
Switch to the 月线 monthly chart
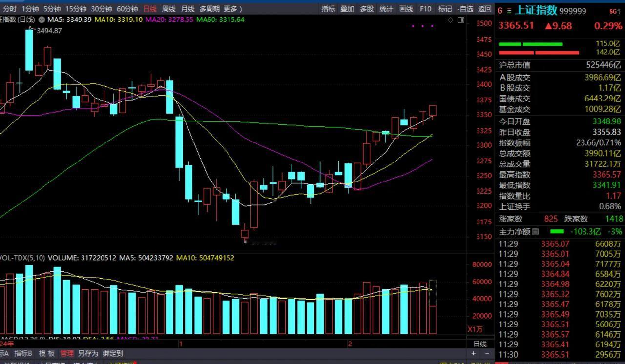point(187,9)
